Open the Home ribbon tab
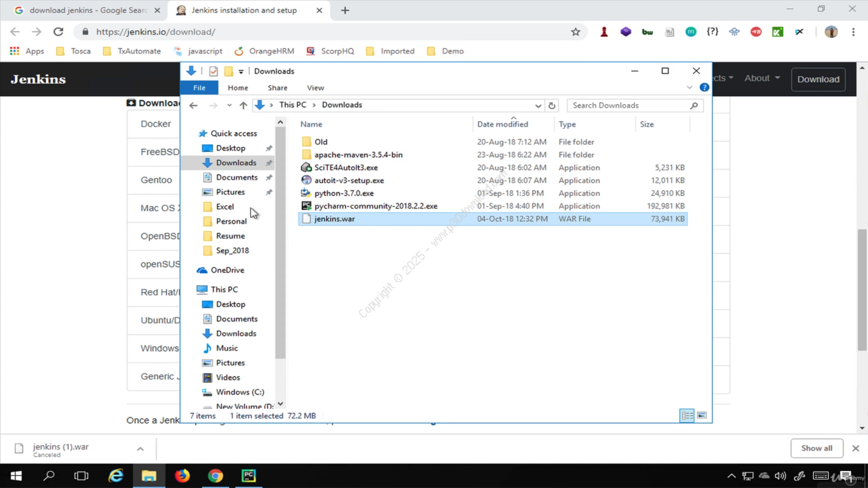Screen dimensions: 868x488 [x=238, y=87]
